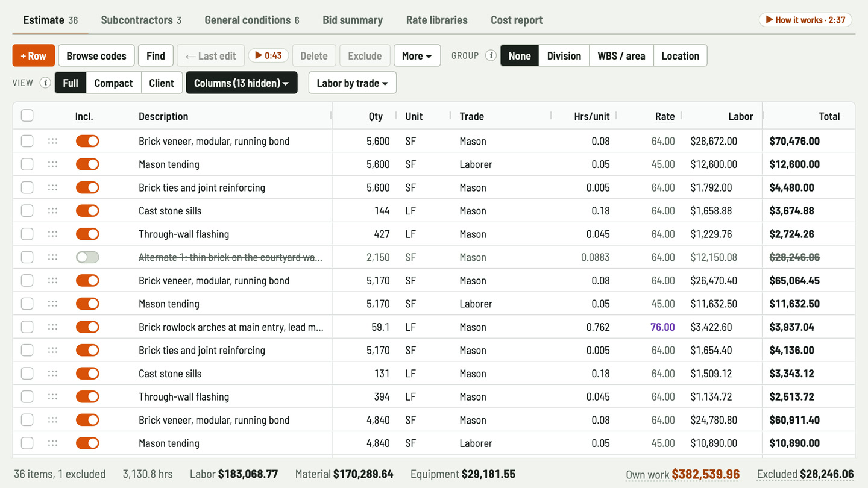Click the purple 76.00 rate value
868x488 pixels.
click(x=662, y=327)
